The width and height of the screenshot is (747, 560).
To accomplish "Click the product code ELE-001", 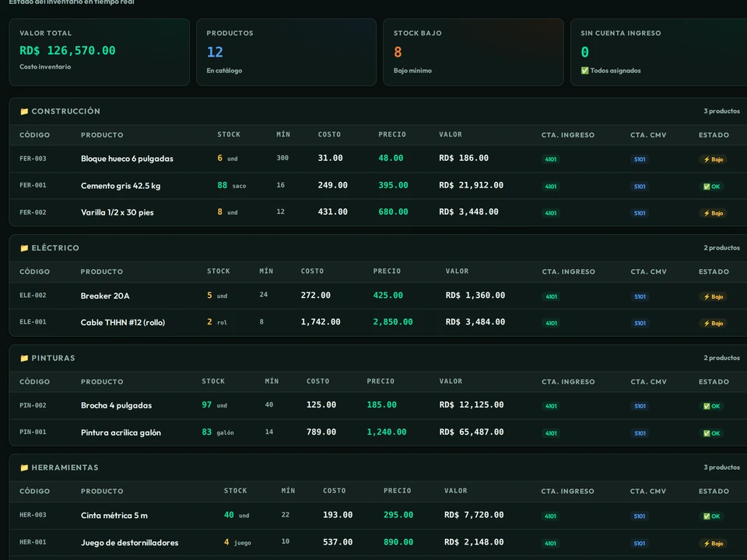I will click(33, 322).
